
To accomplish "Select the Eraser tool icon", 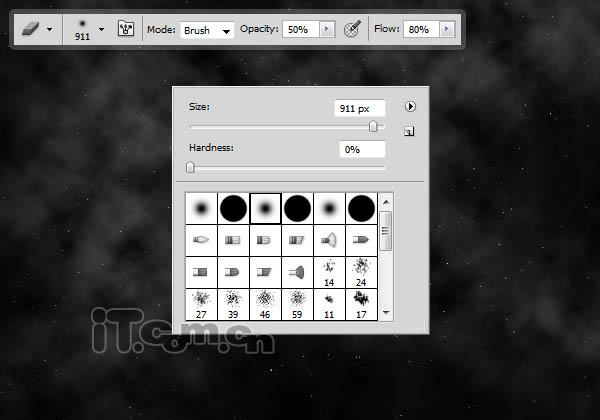I will click(31, 29).
